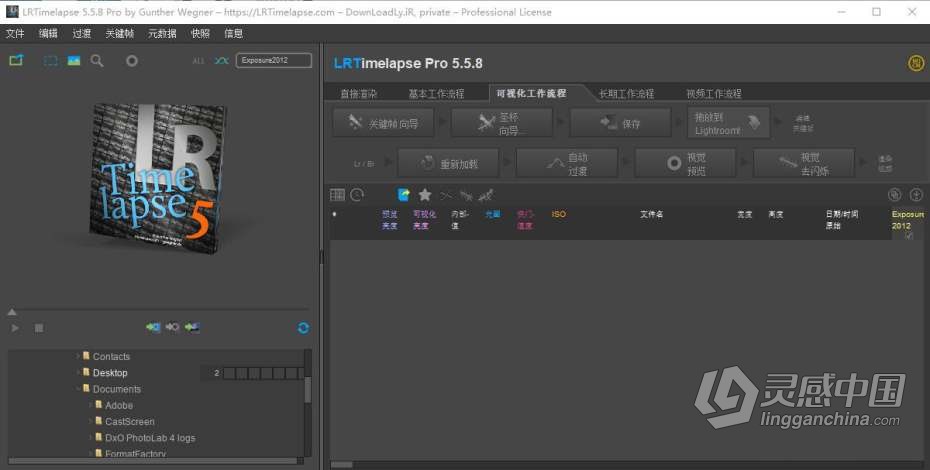Screen dimensions: 930x470
Task: Click the 文件名 column header
Action: click(x=651, y=214)
